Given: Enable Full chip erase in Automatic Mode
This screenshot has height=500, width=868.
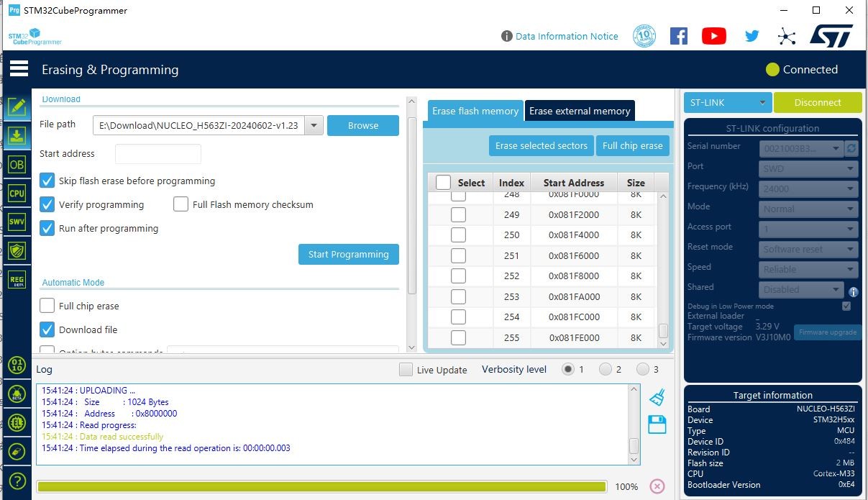Looking at the screenshot, I should point(47,306).
